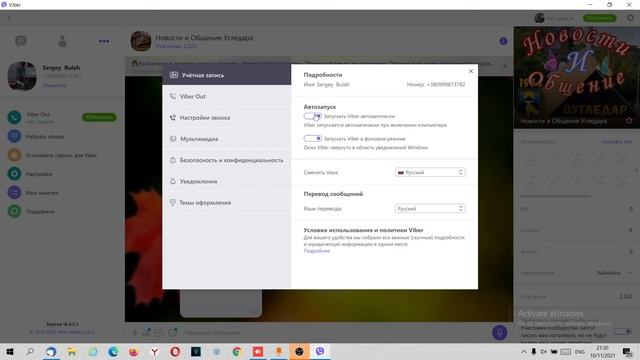Close the settings dialog
Image resolution: width=640 pixels, height=360 pixels.
[471, 71]
